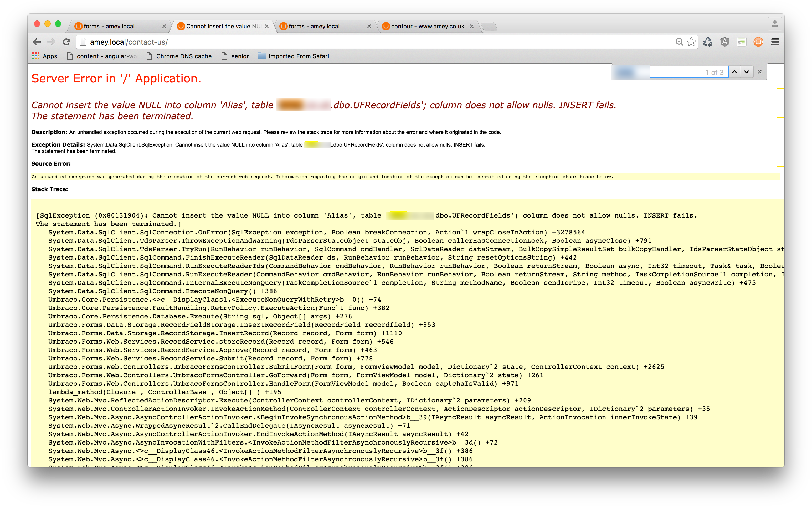This screenshot has height=506, width=812.
Task: Jump to previous find result
Action: [734, 72]
